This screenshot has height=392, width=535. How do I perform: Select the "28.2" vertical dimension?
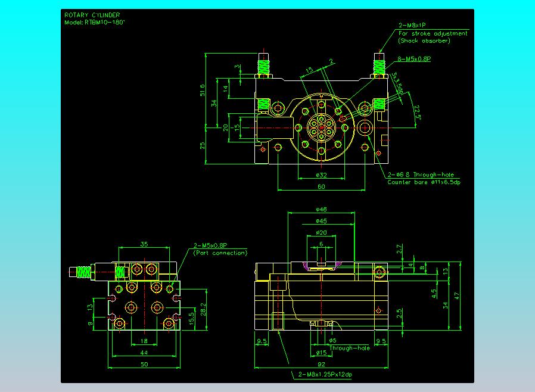click(x=203, y=309)
